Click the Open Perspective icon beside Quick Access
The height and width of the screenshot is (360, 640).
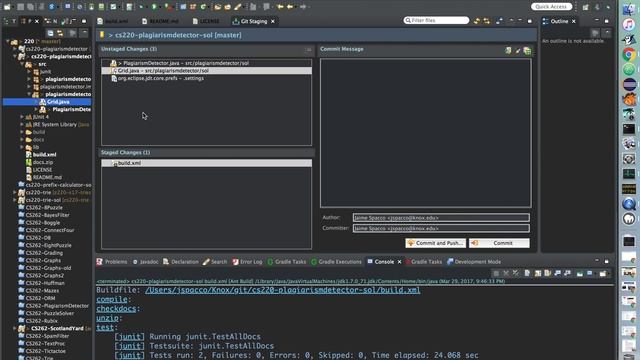(x=586, y=7)
